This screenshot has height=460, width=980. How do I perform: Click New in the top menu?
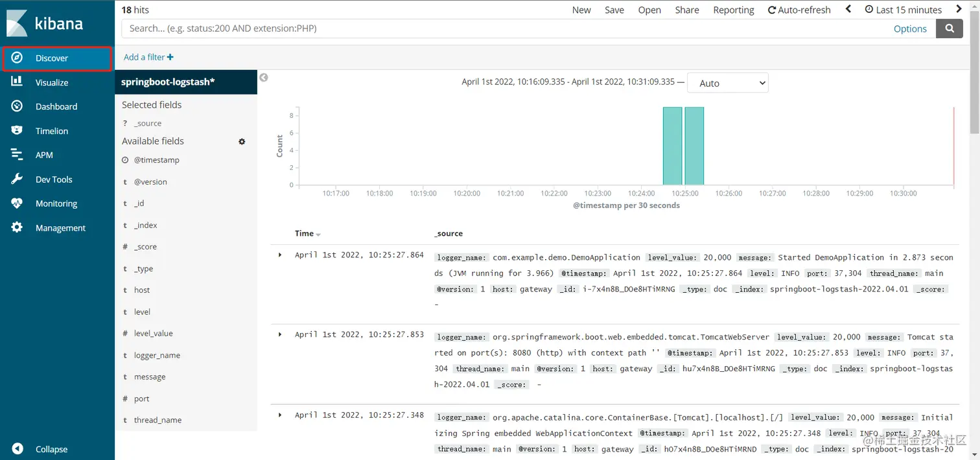(x=581, y=10)
